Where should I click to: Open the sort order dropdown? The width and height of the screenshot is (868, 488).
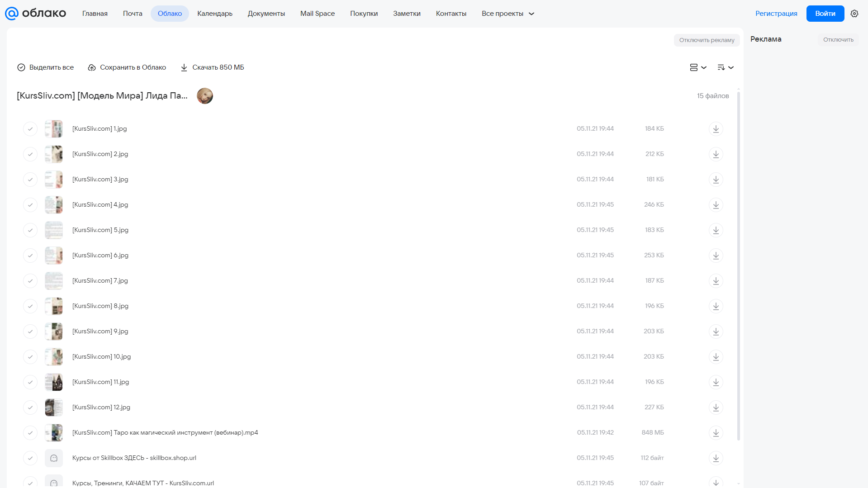point(725,67)
